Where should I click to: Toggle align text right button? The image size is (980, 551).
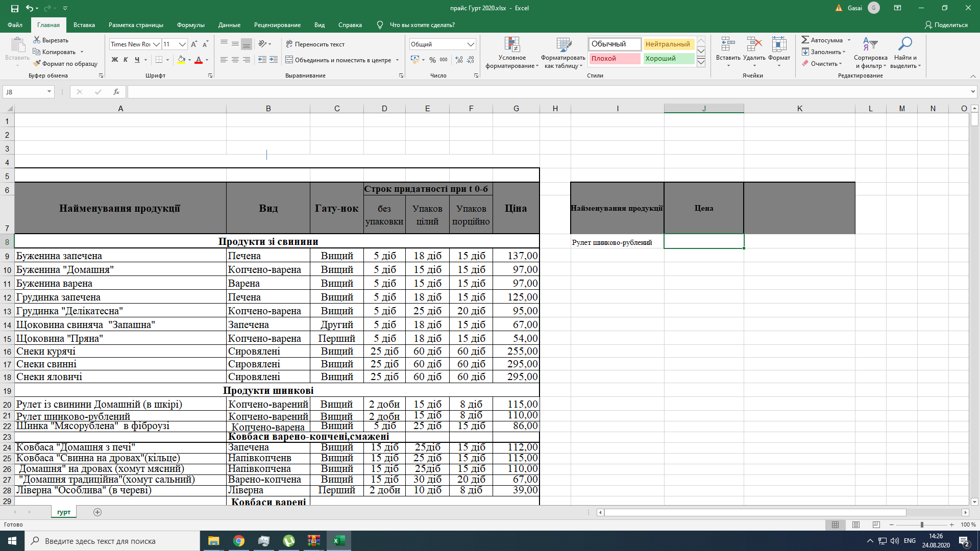(x=247, y=60)
